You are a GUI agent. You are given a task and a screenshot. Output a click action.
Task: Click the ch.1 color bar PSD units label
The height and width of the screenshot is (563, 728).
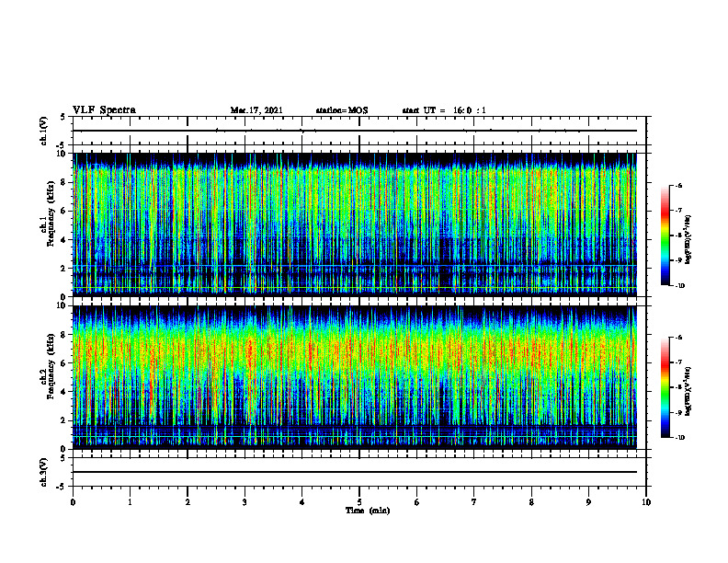[688, 240]
